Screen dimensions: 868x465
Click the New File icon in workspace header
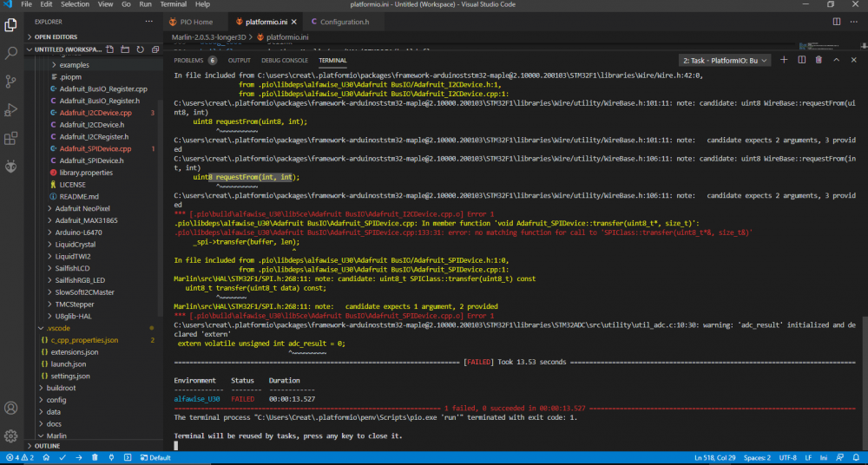(111, 49)
